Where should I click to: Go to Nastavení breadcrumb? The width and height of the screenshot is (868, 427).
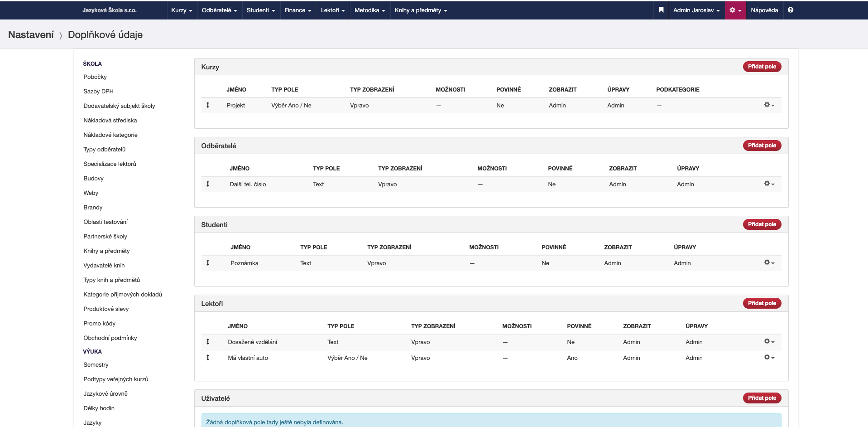pyautogui.click(x=31, y=34)
